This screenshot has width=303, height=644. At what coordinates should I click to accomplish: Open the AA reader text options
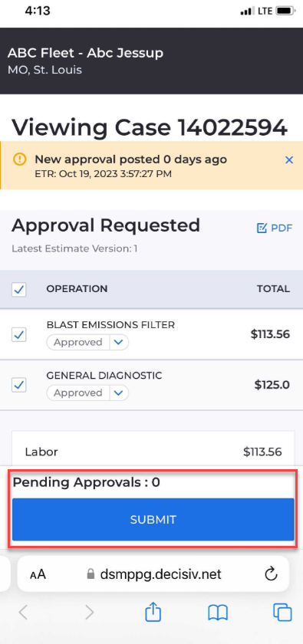(x=38, y=574)
